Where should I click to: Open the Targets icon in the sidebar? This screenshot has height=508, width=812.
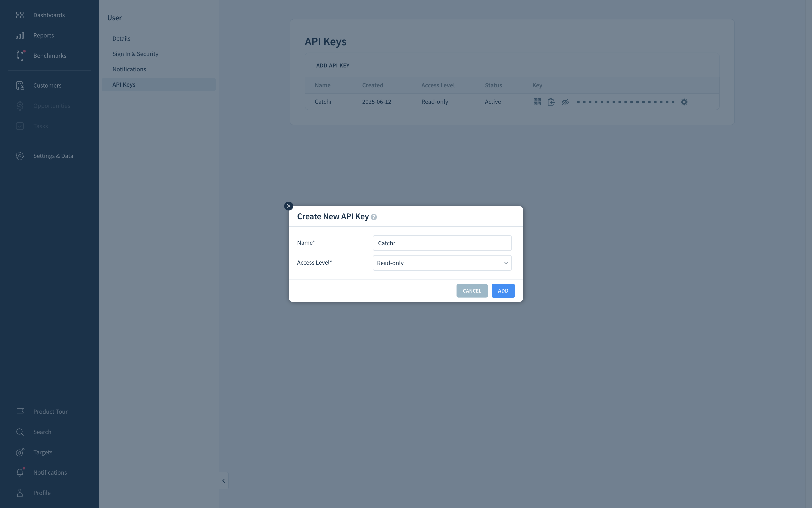tap(20, 452)
